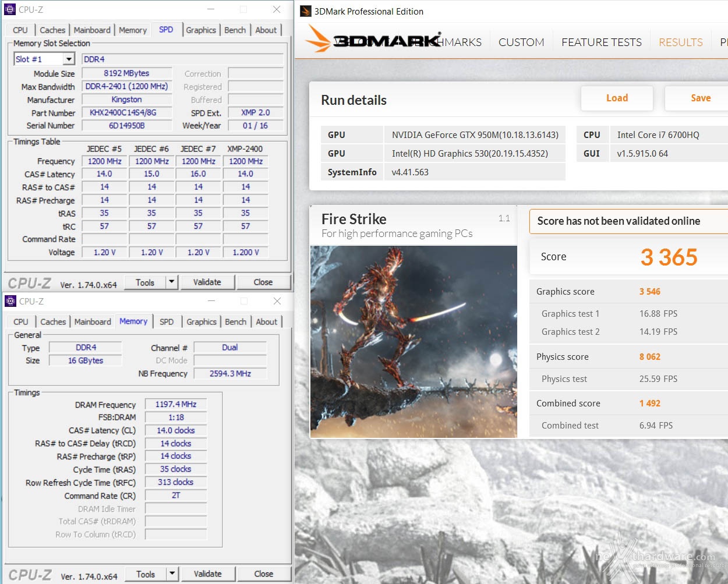Screen dimensions: 728x584
Task: Minimize the top CPU-Z window
Action: [211, 9]
